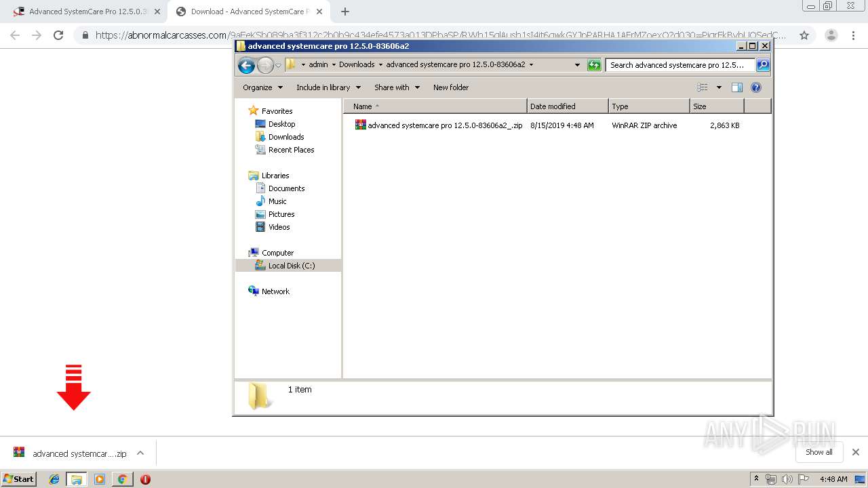The height and width of the screenshot is (488, 868).
Task: Click Chrome taskbar icon
Action: pos(122,479)
